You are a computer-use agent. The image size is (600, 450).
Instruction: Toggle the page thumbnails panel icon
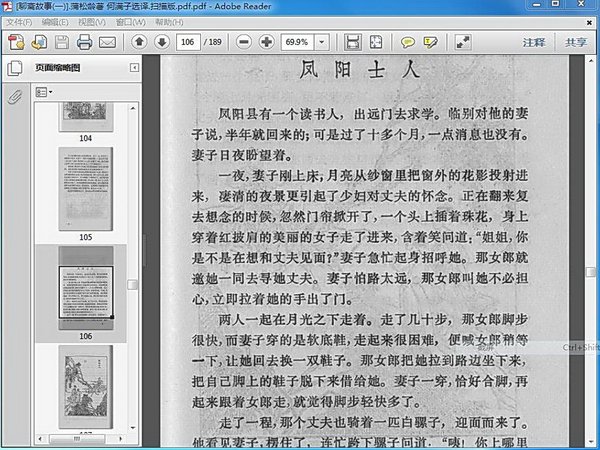15,69
